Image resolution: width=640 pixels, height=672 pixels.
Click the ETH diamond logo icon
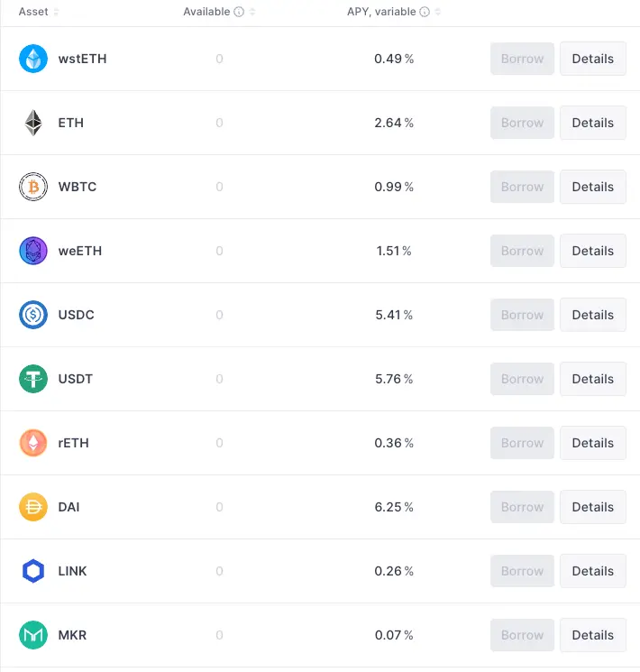click(x=33, y=123)
